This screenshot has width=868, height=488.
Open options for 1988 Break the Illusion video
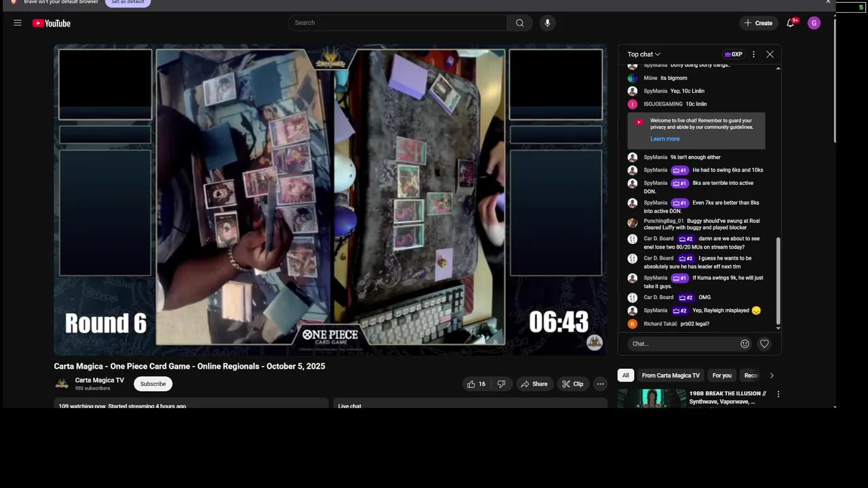point(778,394)
